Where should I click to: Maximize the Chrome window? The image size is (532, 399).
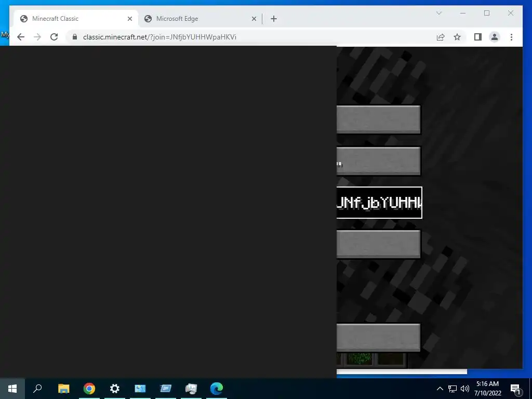point(487,13)
